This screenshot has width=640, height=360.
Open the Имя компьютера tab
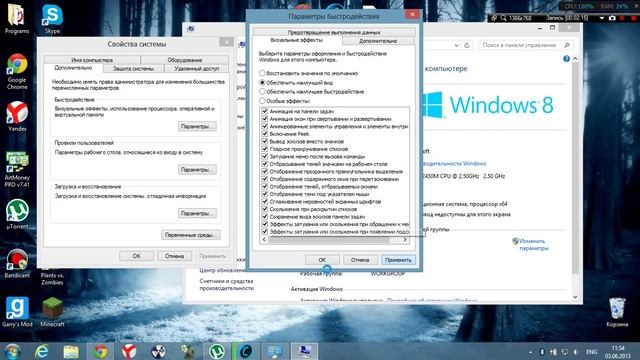[x=92, y=60]
